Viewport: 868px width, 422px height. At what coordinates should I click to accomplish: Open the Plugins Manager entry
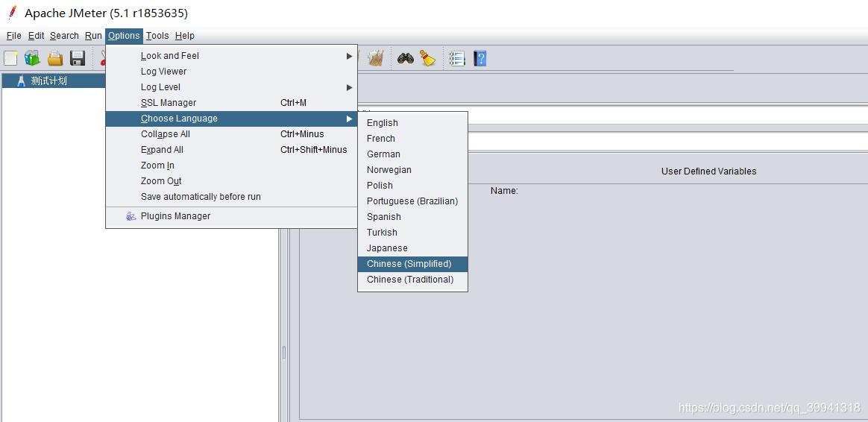231,216
